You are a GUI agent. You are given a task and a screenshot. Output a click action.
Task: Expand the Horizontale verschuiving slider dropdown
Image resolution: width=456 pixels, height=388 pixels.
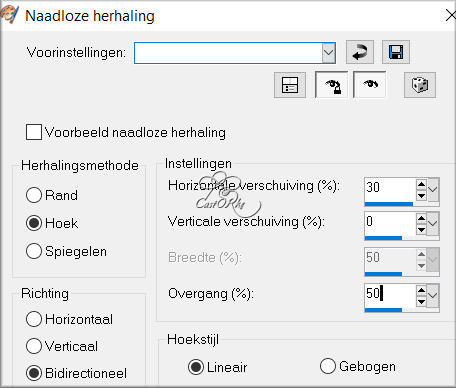coord(433,190)
